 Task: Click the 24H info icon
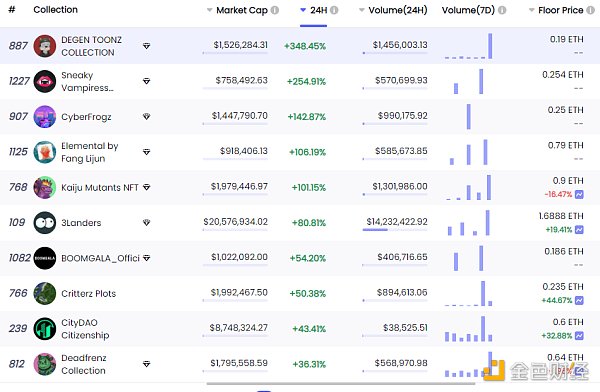[x=334, y=10]
